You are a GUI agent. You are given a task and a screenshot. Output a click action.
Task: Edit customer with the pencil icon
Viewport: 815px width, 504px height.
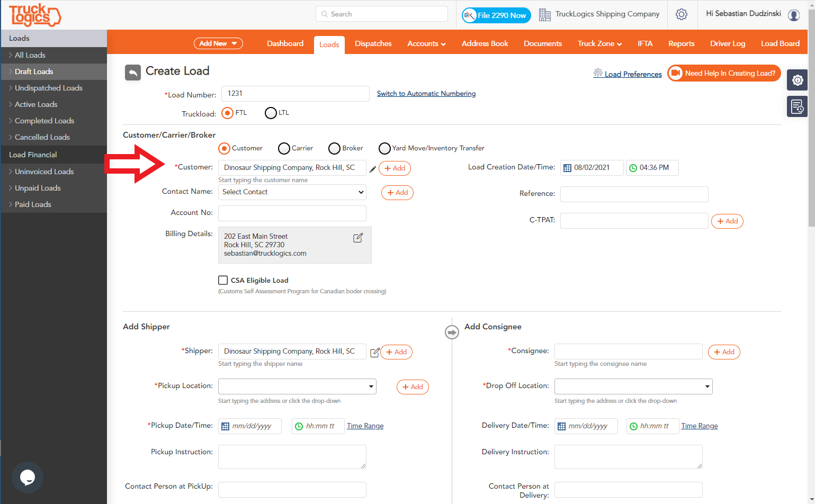tap(373, 169)
